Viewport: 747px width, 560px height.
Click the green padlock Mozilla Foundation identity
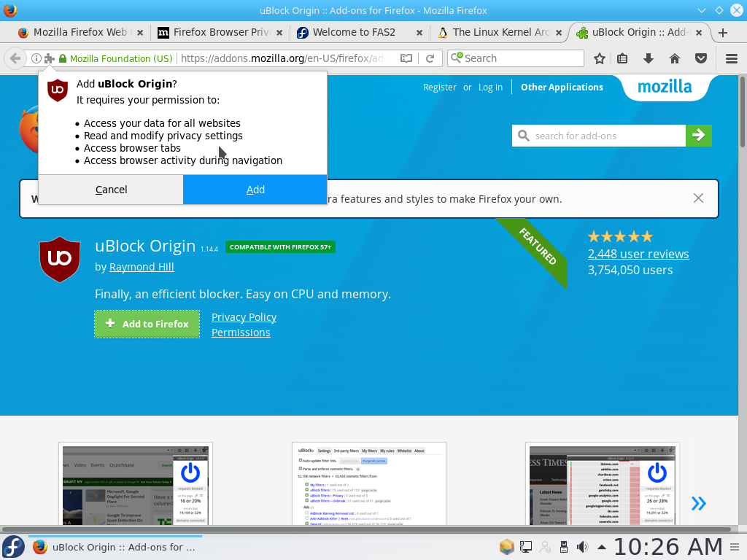click(x=115, y=58)
